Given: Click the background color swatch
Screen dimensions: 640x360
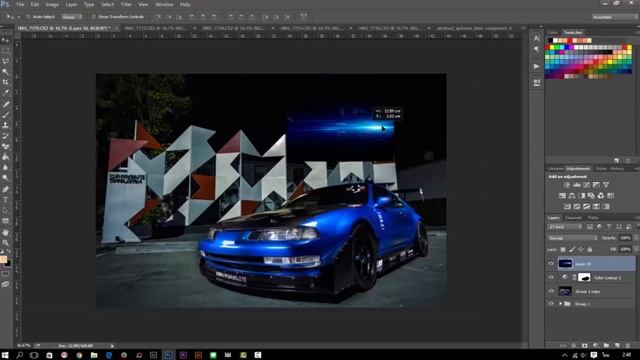Looking at the screenshot, I should pos(8,264).
